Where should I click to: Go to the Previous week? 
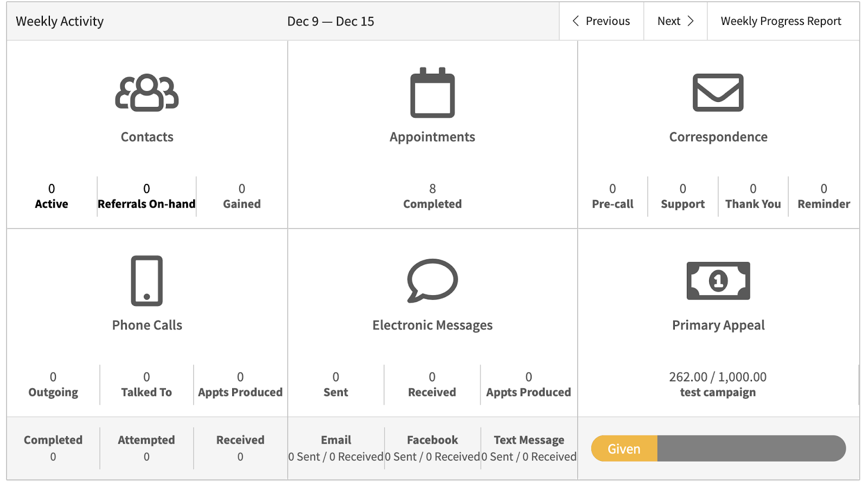(601, 21)
